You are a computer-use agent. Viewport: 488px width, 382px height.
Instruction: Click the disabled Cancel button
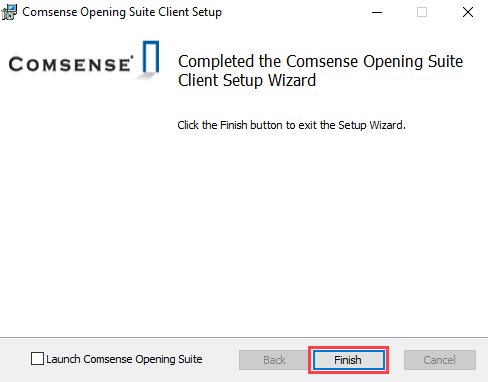click(439, 360)
